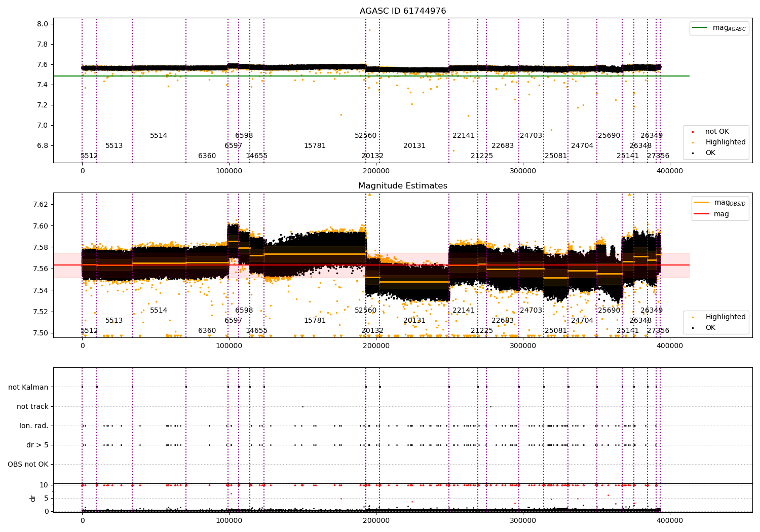Screen dimensions: 760x532
Task: Click the y-axis tick "7.62" in middle plot
Action: coord(41,205)
